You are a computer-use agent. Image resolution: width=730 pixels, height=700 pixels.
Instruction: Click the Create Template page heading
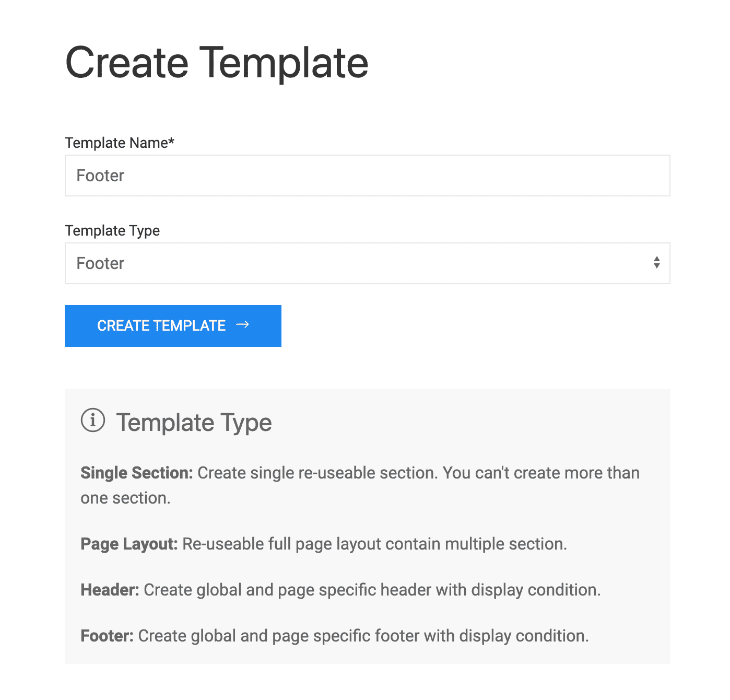tap(216, 62)
